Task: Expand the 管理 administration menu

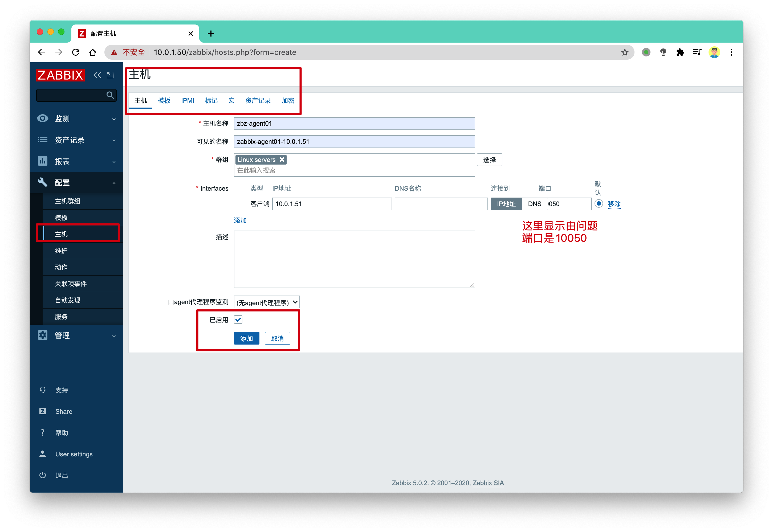Action: (76, 336)
